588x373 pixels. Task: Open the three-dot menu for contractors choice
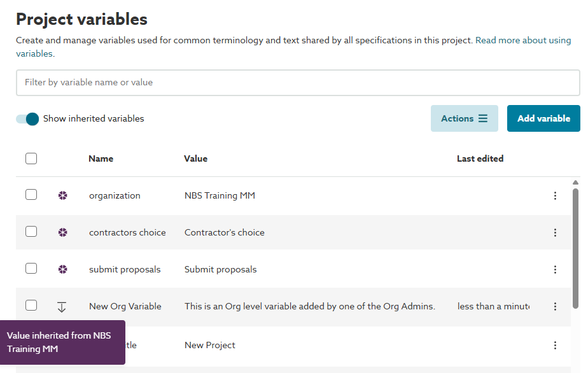click(x=555, y=233)
